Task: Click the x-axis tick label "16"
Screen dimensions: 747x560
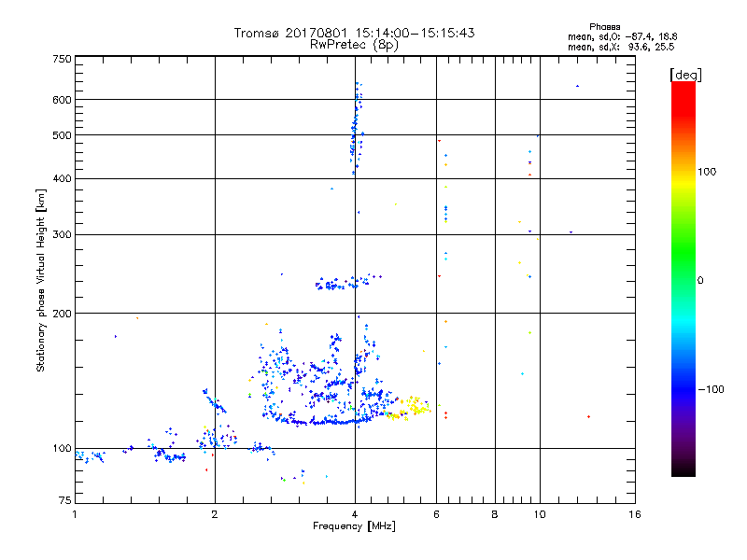Action: [635, 514]
